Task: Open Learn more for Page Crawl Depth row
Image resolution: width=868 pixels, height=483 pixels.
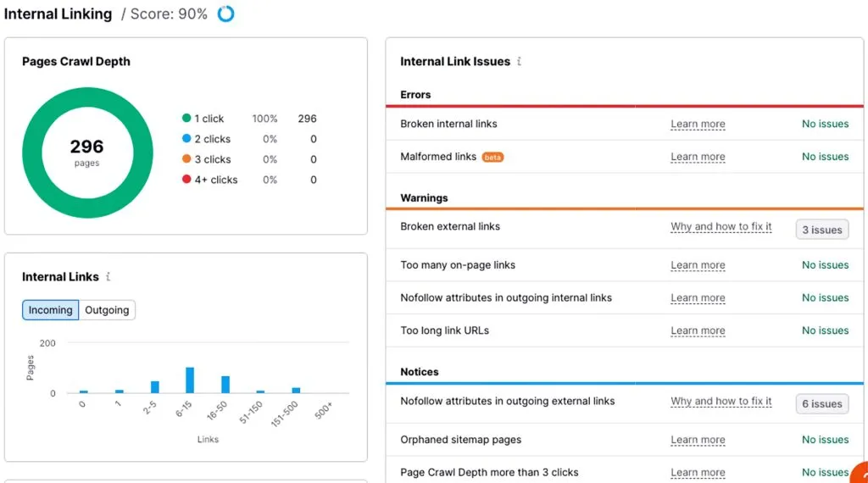Action: 698,473
